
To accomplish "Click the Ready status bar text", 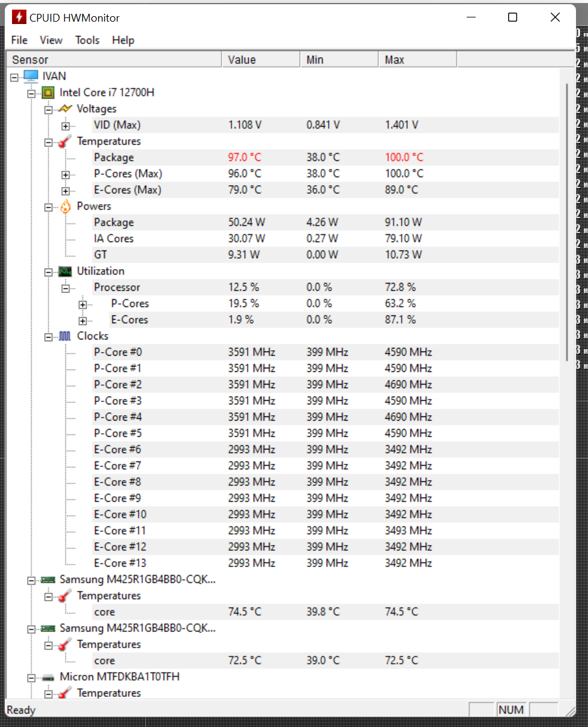I will (x=21, y=710).
